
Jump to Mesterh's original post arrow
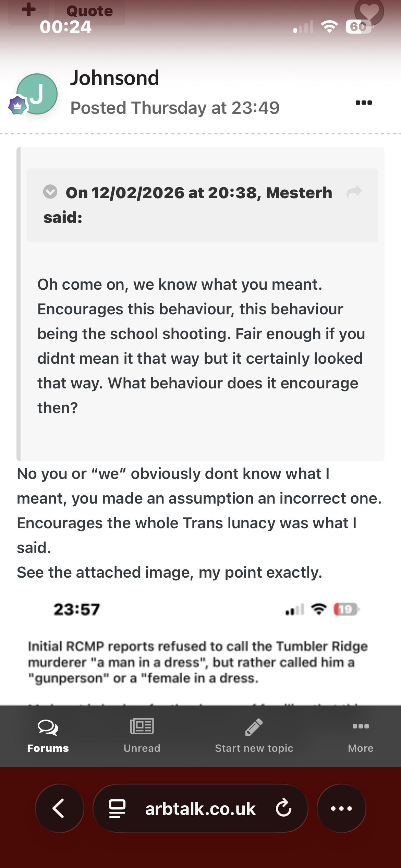click(354, 192)
